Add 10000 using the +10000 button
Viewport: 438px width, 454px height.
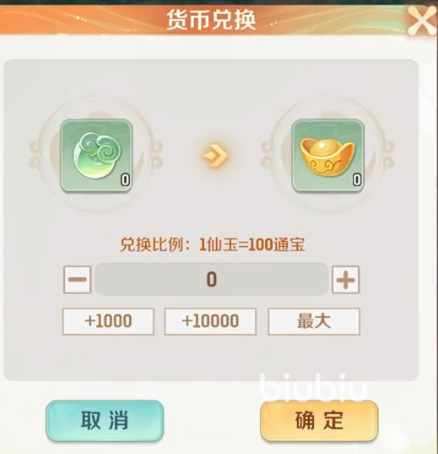[x=210, y=321]
